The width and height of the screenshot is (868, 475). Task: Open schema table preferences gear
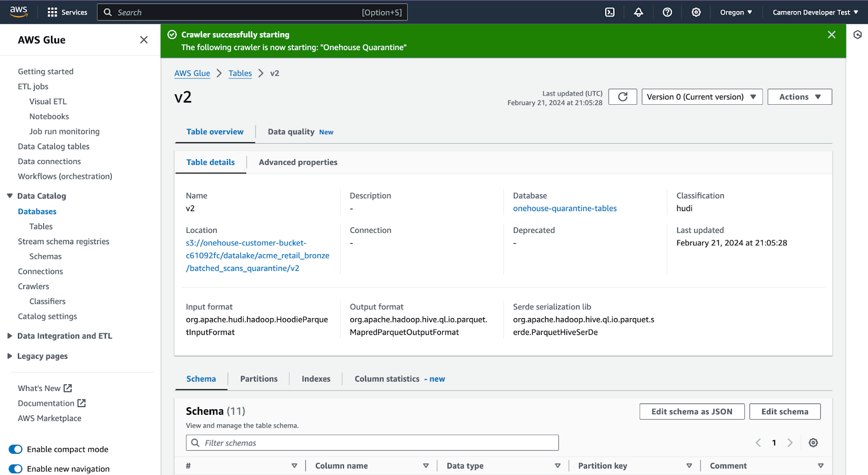point(813,442)
